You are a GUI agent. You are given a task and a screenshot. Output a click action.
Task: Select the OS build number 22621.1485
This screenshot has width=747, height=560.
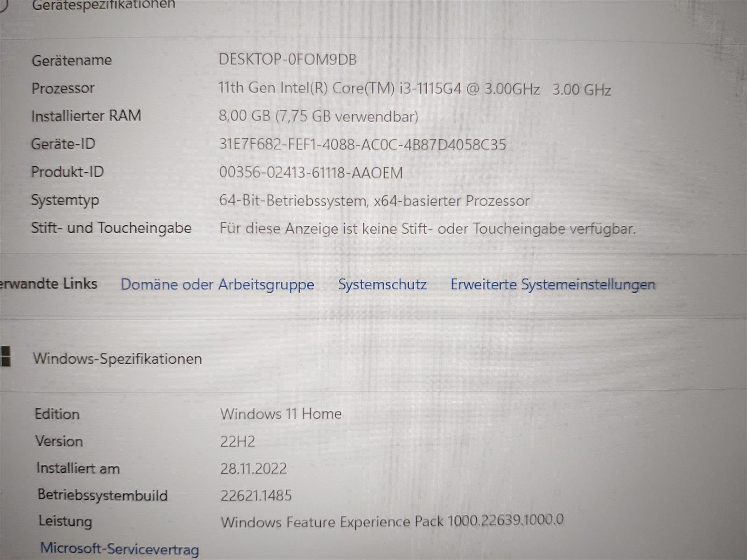click(256, 495)
